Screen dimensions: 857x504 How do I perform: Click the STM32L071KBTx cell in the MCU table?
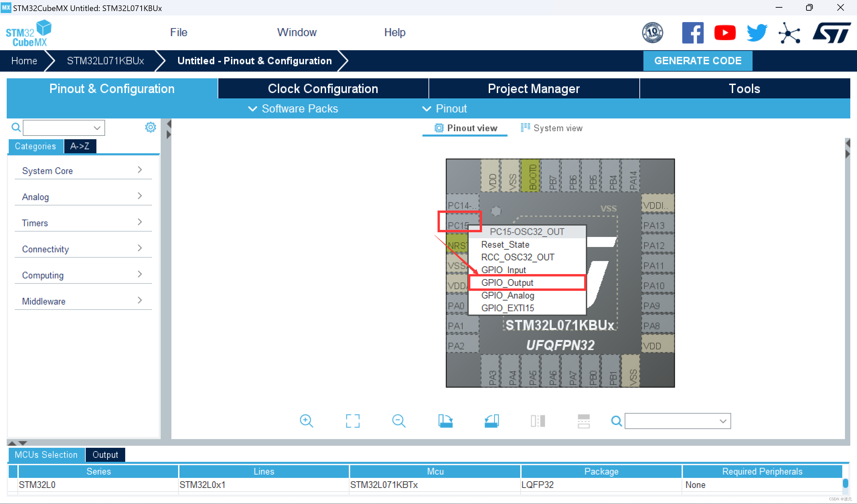coord(435,485)
